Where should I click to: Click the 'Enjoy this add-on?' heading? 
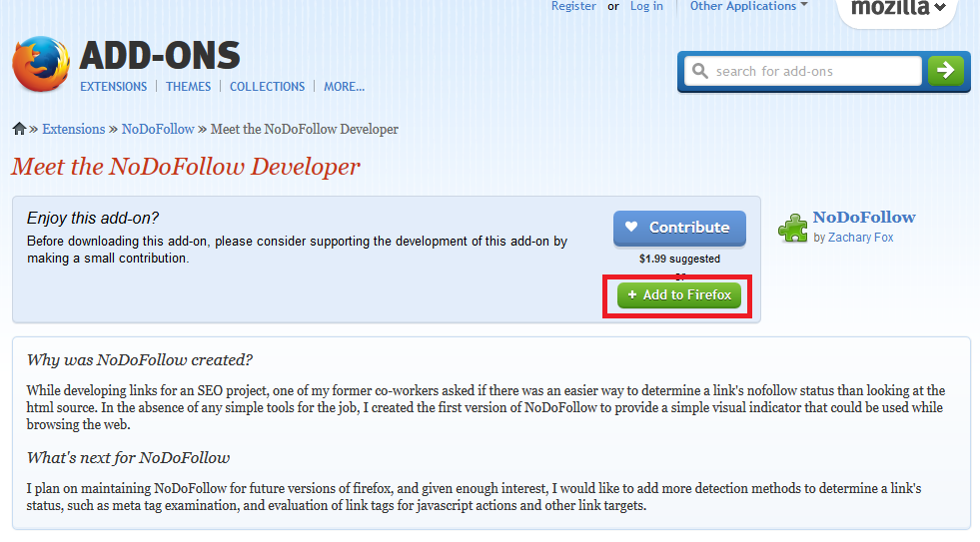pos(93,218)
